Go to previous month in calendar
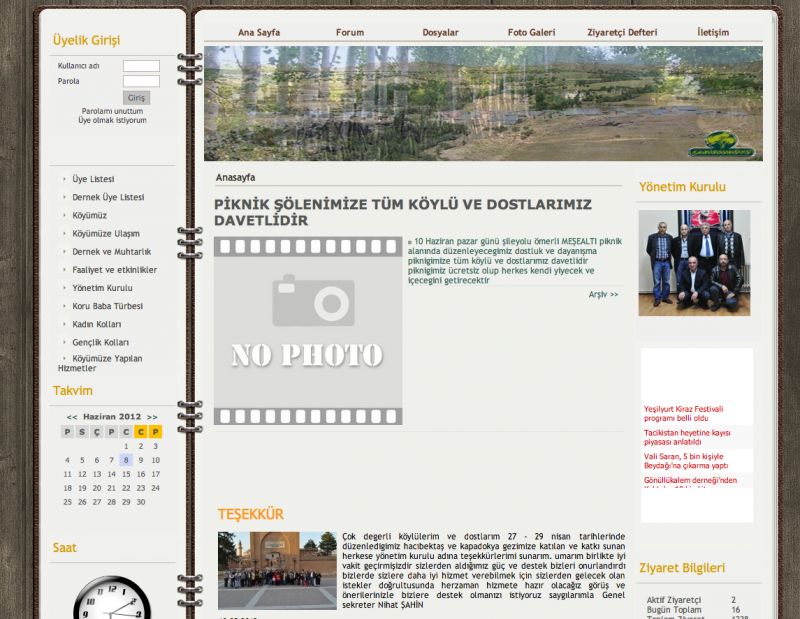Image resolution: width=800 pixels, height=619 pixels. [72, 417]
